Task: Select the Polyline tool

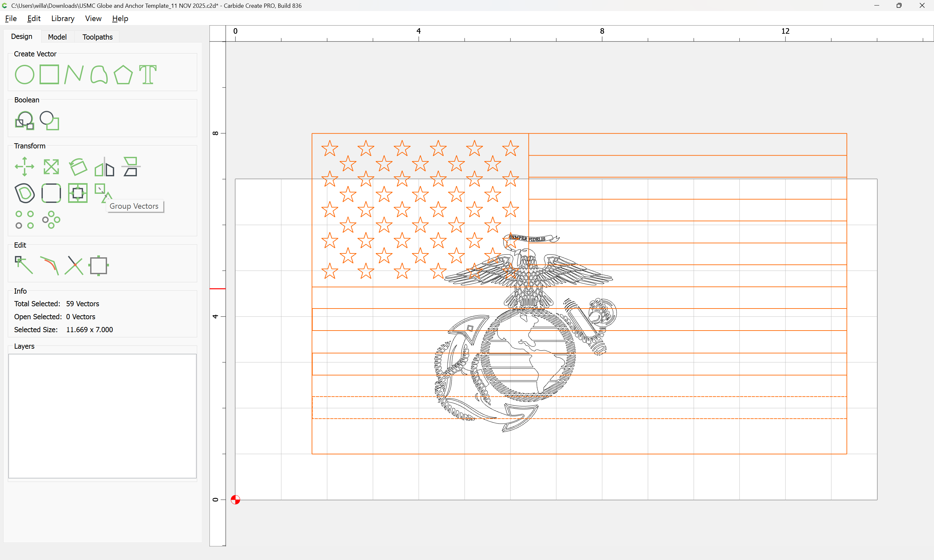Action: tap(74, 74)
